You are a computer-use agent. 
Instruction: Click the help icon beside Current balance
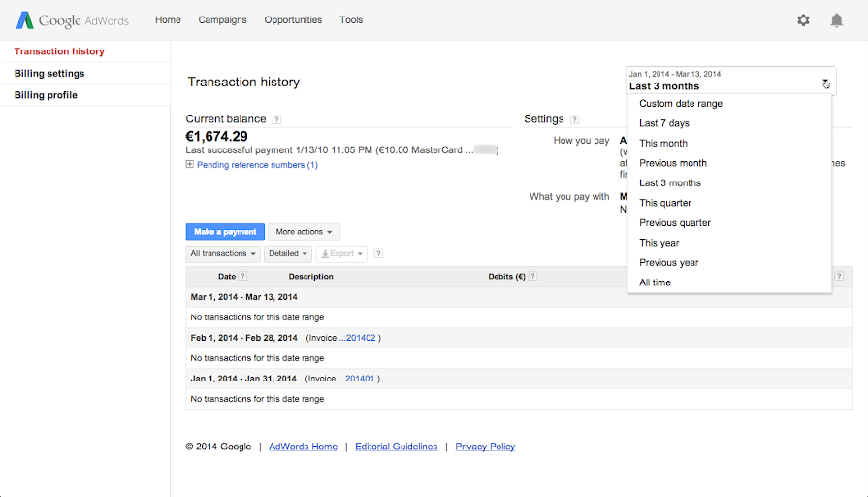276,120
